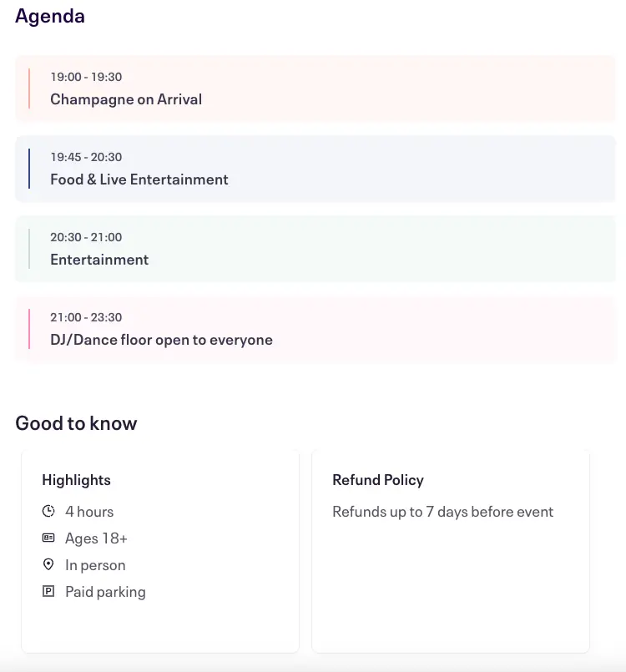Click the Refund Policy card title

click(378, 480)
